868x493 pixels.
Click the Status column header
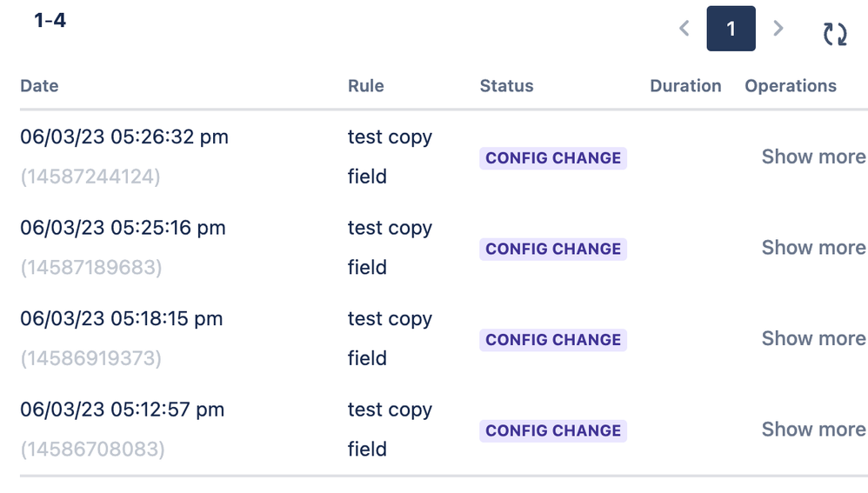pyautogui.click(x=506, y=86)
